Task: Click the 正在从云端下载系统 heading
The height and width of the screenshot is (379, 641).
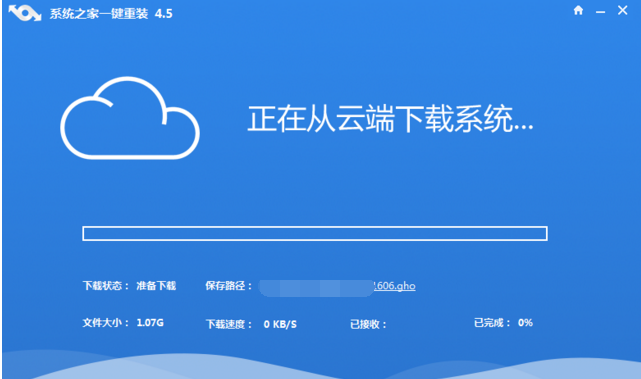Action: (390, 119)
